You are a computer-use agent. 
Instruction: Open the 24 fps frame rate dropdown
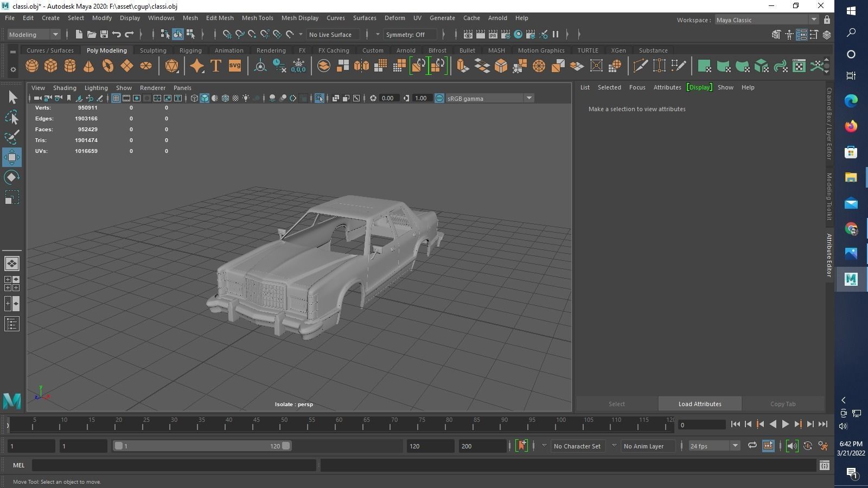pyautogui.click(x=714, y=446)
